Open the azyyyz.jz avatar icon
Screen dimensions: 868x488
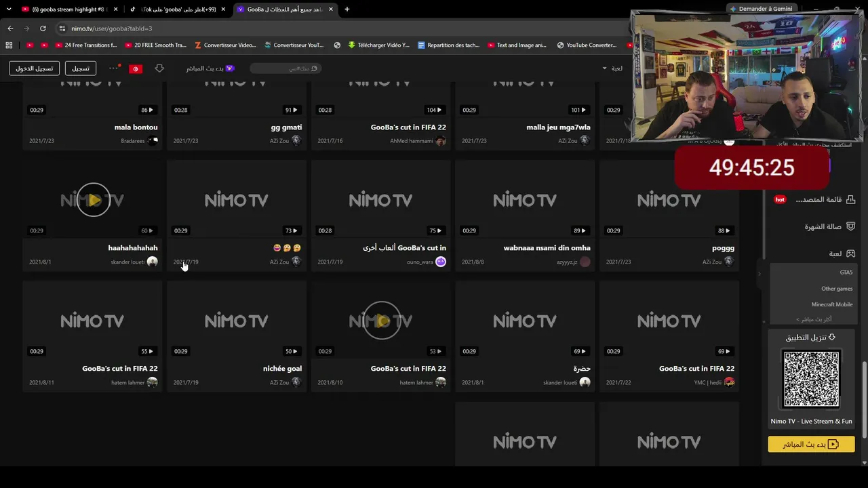(x=585, y=262)
